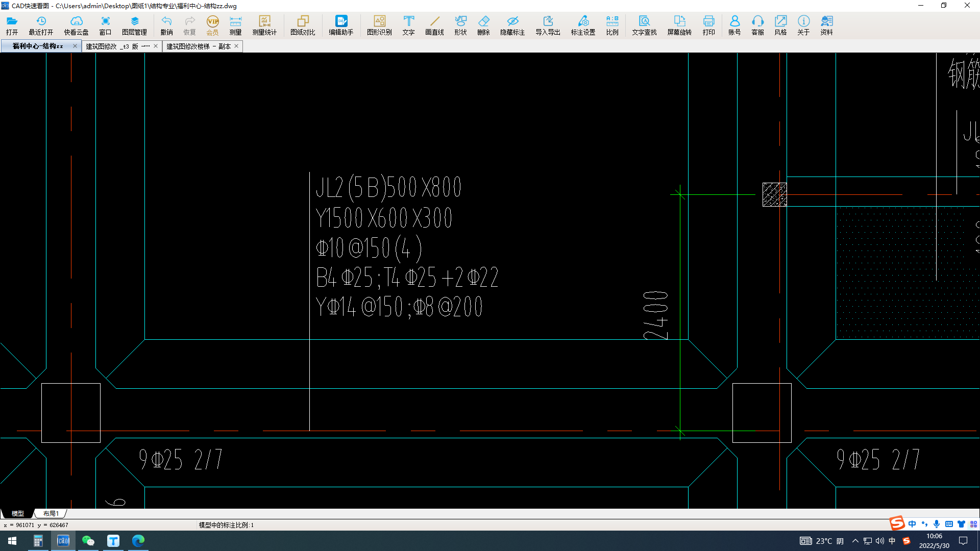Screen dimensions: 980x551
Task: Toggle 隐藏标注 hide annotations
Action: pos(512,26)
